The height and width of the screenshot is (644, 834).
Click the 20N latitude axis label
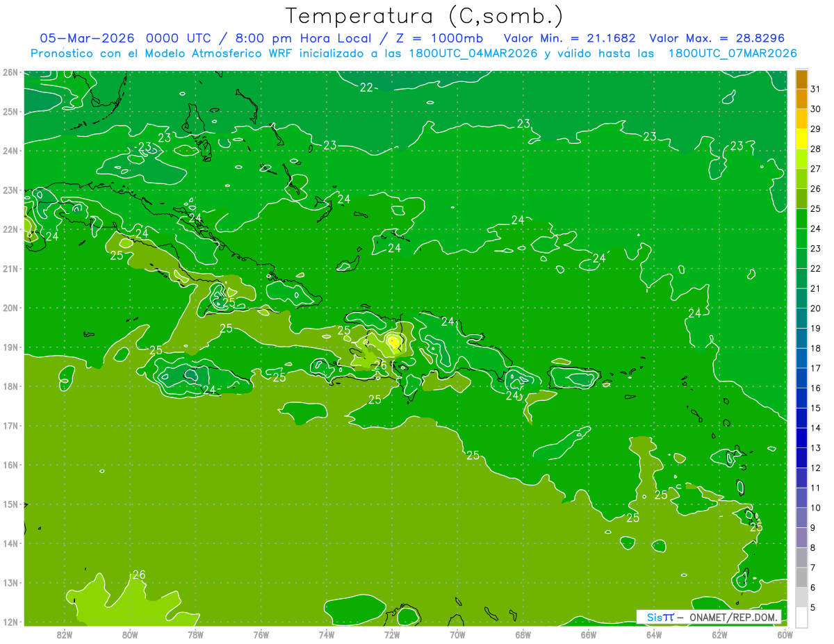point(10,308)
